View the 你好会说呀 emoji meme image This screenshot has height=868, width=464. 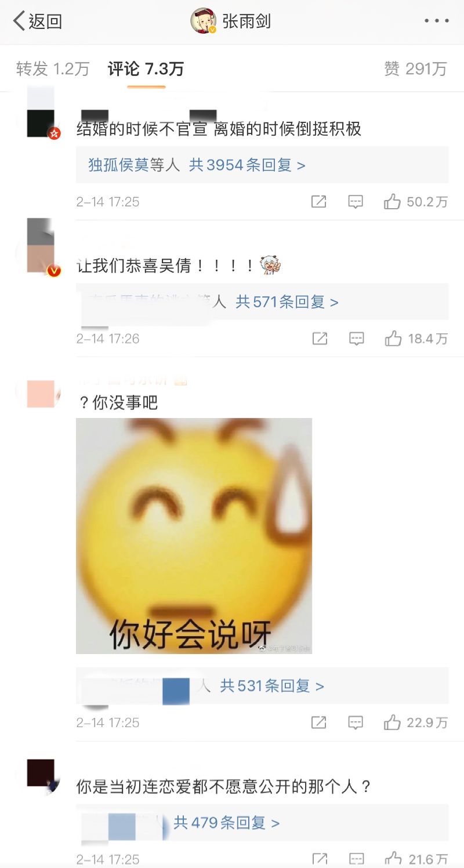click(x=194, y=536)
